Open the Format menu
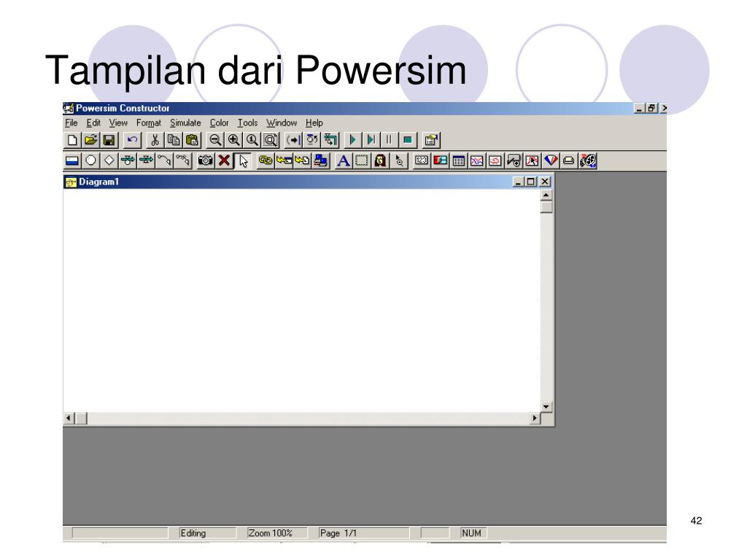 click(x=149, y=122)
